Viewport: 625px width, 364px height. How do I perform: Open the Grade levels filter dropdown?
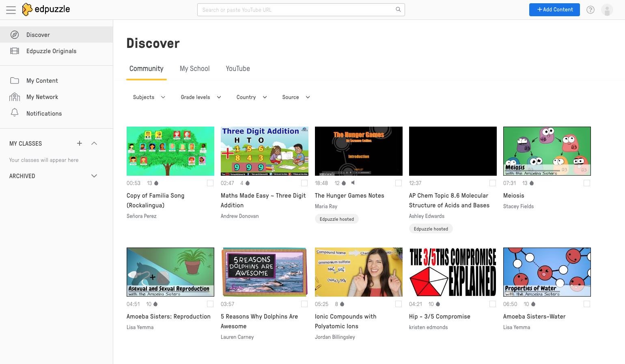point(201,97)
